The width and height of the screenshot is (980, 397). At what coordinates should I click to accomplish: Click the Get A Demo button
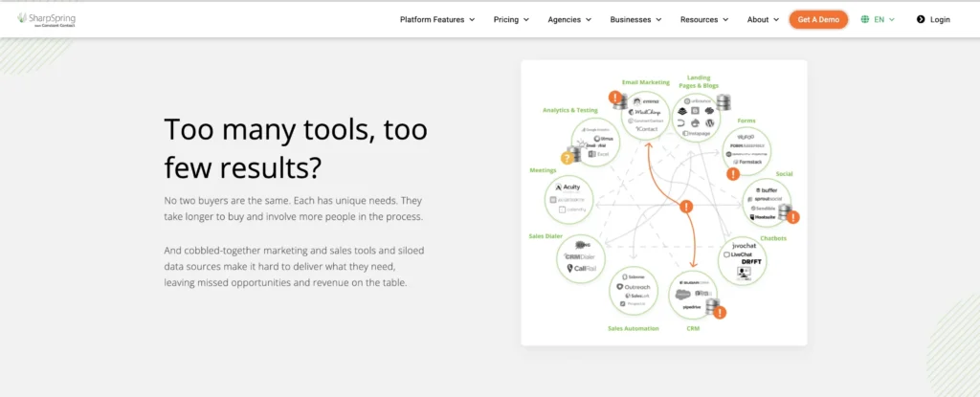(x=818, y=19)
